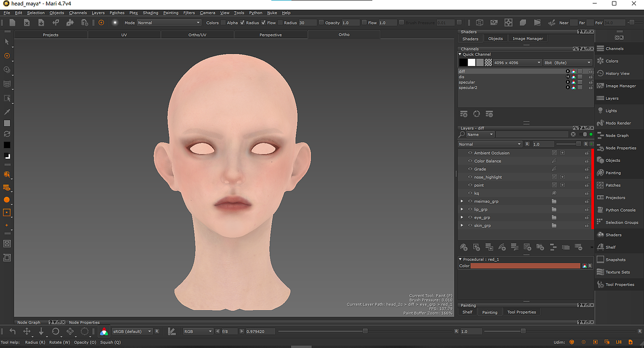Open the 8bit (Byte) depth dropdown
The height and width of the screenshot is (348, 644).
568,62
